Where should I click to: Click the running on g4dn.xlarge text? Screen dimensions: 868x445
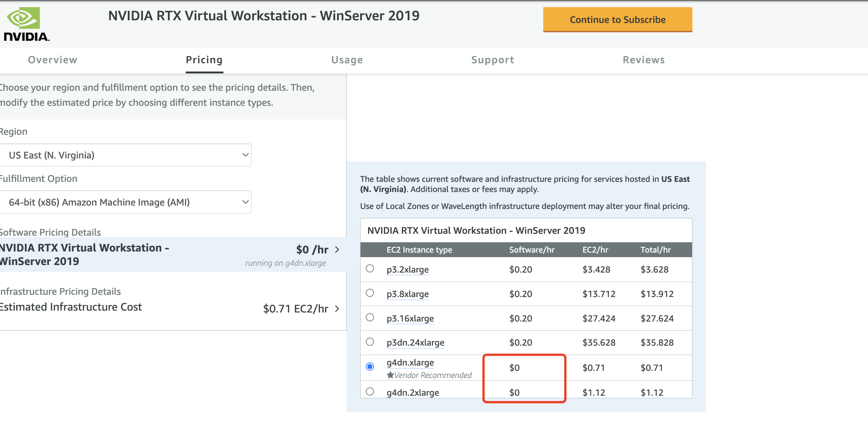click(286, 263)
